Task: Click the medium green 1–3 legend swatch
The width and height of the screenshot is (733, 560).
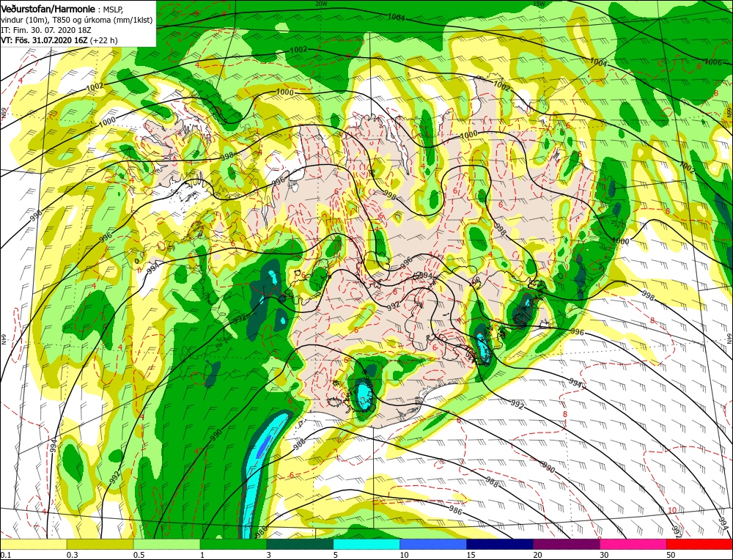Action: [233, 544]
